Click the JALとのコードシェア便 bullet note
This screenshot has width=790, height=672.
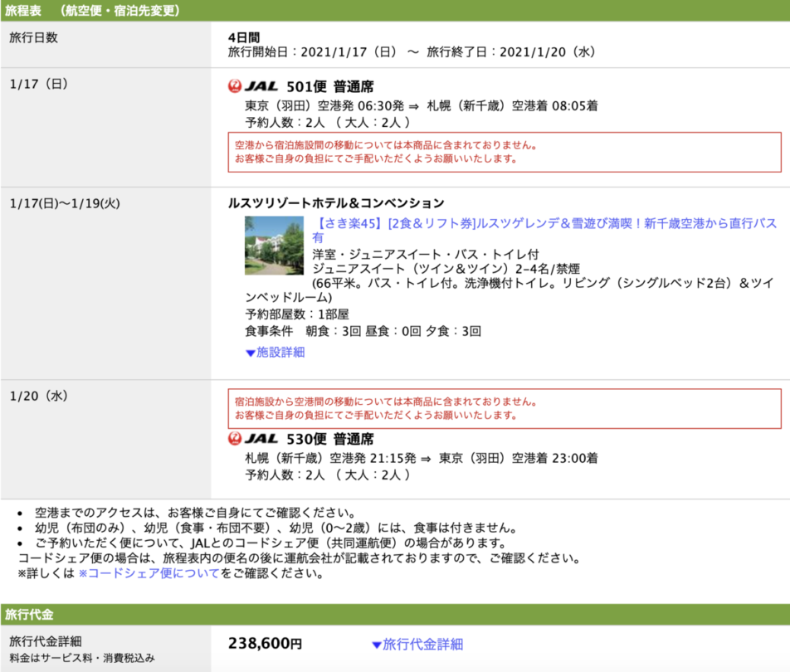(x=271, y=543)
